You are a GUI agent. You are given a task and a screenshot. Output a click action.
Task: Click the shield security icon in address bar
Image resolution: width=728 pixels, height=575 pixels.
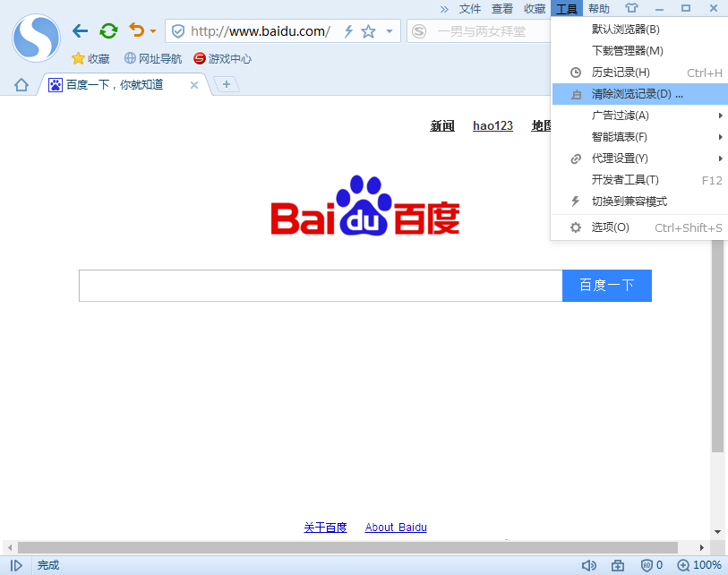(x=178, y=31)
